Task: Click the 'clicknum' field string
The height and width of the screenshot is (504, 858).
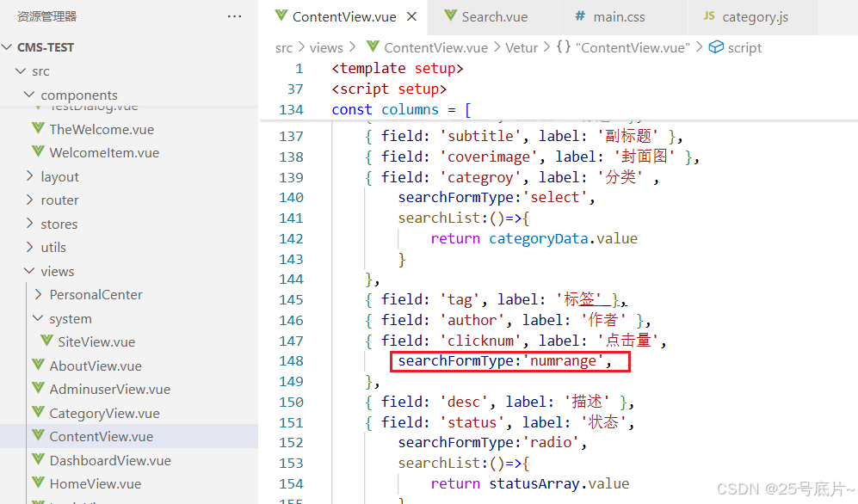Action: point(480,341)
